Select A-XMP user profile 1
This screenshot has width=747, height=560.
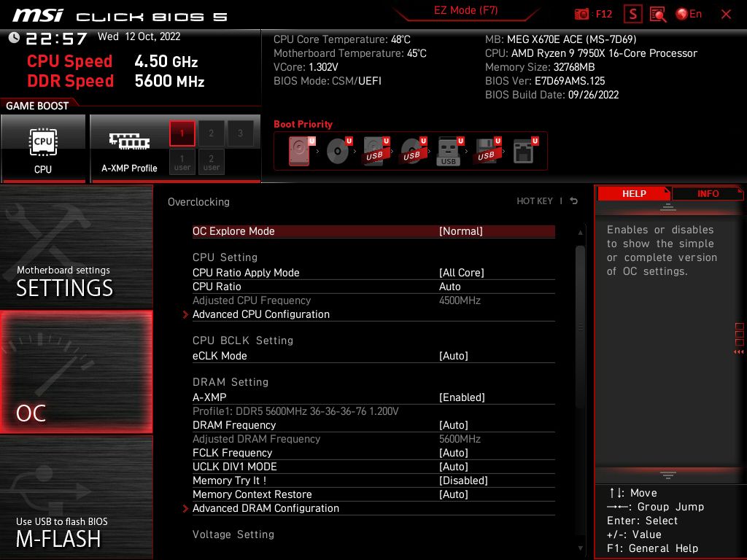pyautogui.click(x=182, y=162)
